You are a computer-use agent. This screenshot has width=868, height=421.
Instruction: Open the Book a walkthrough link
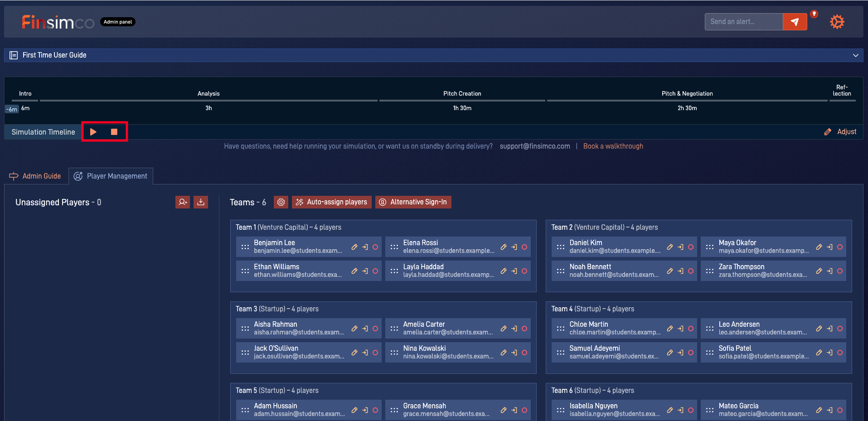tap(613, 146)
